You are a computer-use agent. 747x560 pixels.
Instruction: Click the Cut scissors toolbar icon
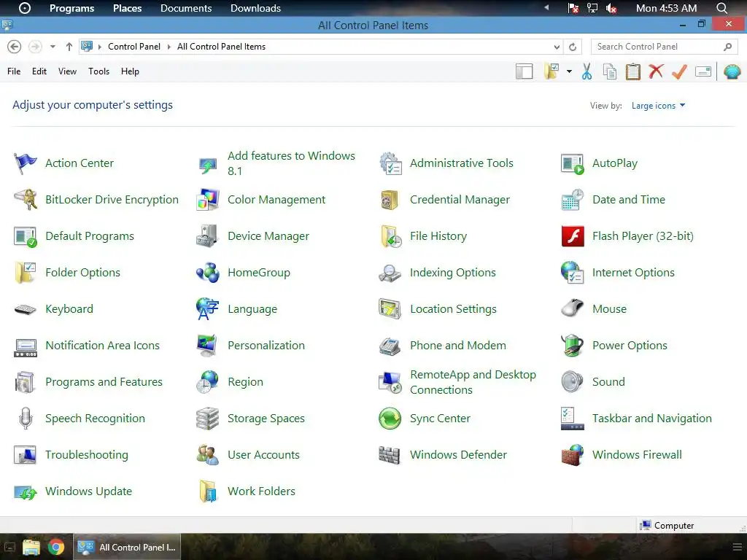[x=587, y=71]
